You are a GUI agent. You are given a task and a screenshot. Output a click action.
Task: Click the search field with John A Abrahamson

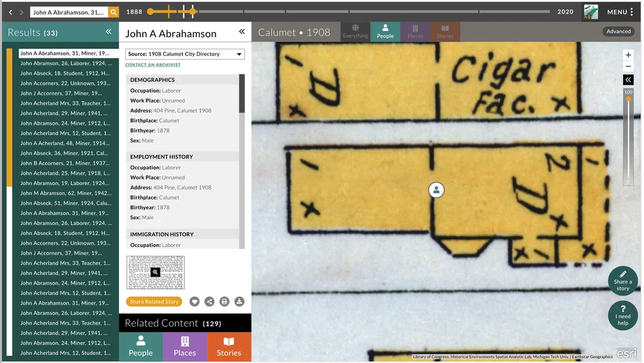(69, 13)
